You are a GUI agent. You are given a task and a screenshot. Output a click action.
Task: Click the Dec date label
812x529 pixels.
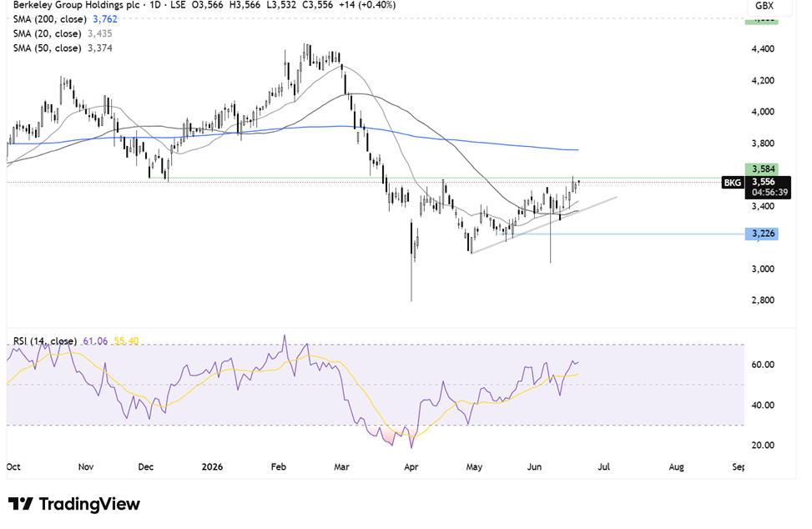pos(146,467)
